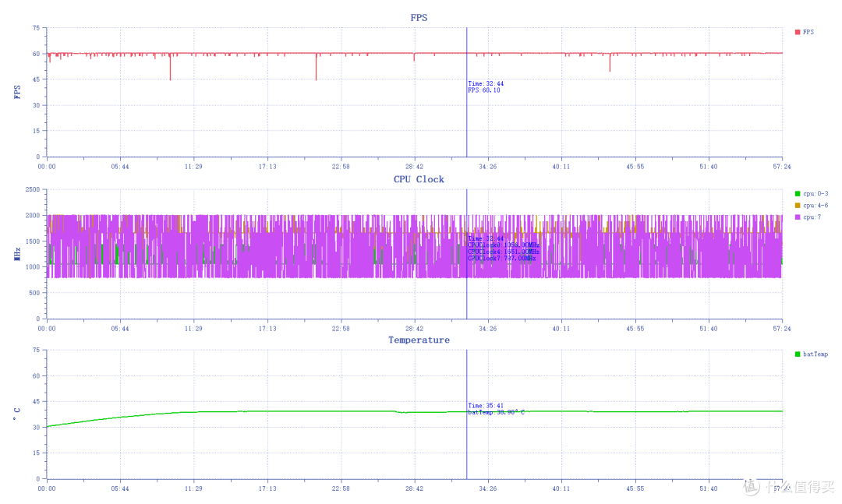Select the FPS legend label text
842x504 pixels.
coord(808,32)
